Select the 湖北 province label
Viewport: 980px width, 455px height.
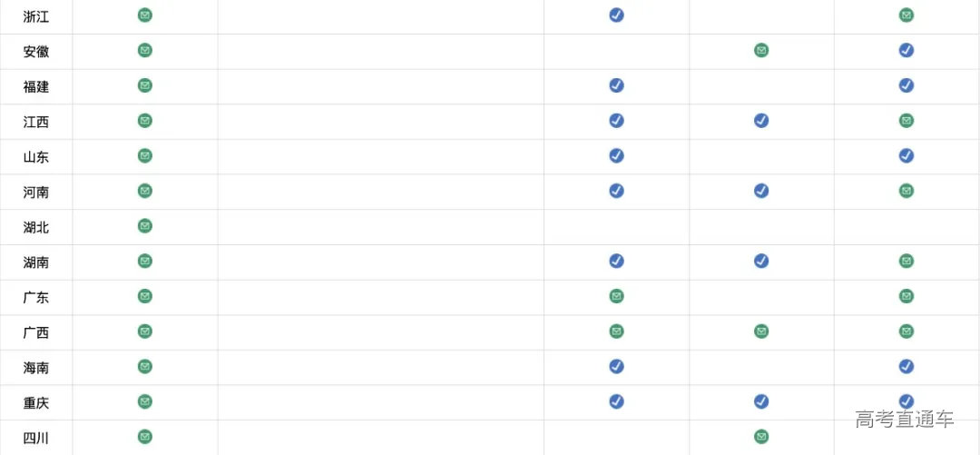click(x=36, y=227)
